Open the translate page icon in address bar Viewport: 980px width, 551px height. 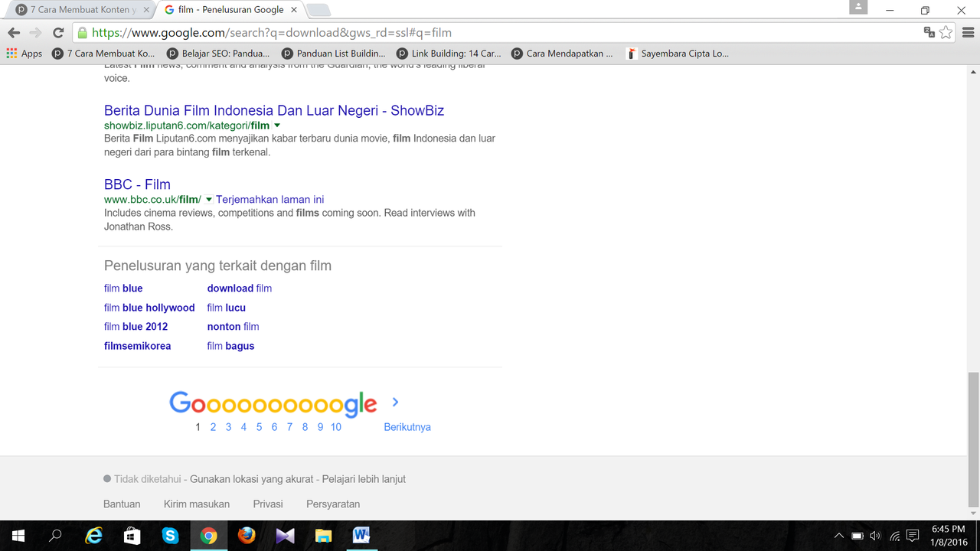(x=929, y=33)
